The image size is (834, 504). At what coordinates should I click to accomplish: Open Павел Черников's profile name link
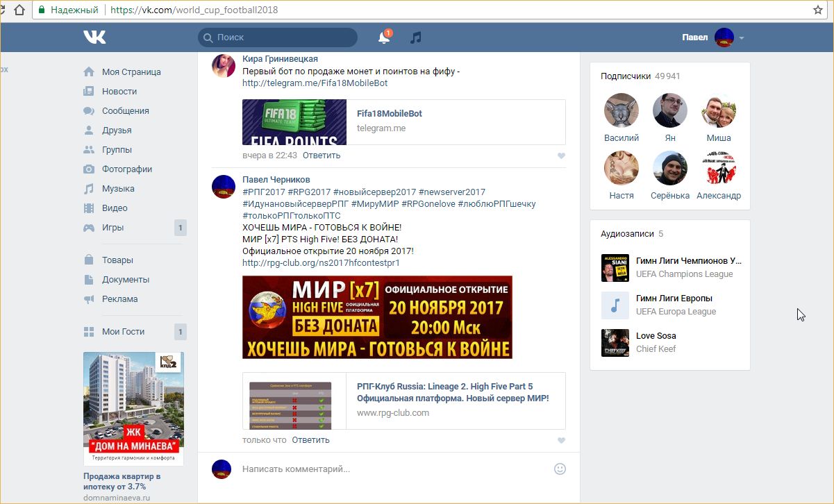(276, 180)
